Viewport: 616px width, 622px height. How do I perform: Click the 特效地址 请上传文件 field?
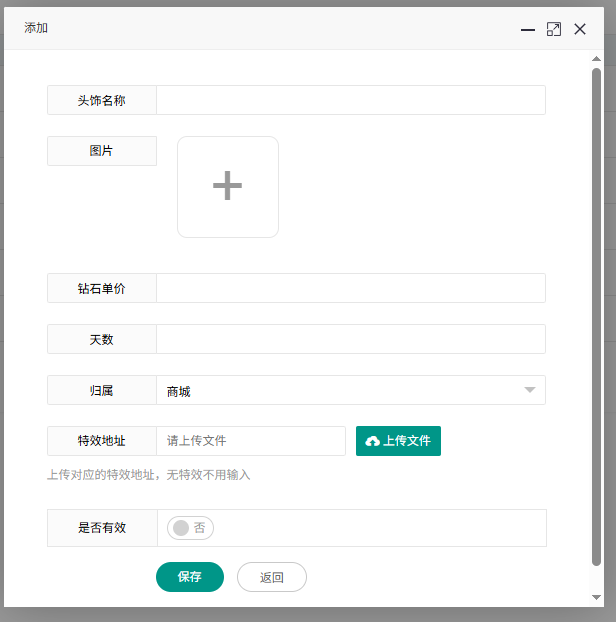pos(250,441)
